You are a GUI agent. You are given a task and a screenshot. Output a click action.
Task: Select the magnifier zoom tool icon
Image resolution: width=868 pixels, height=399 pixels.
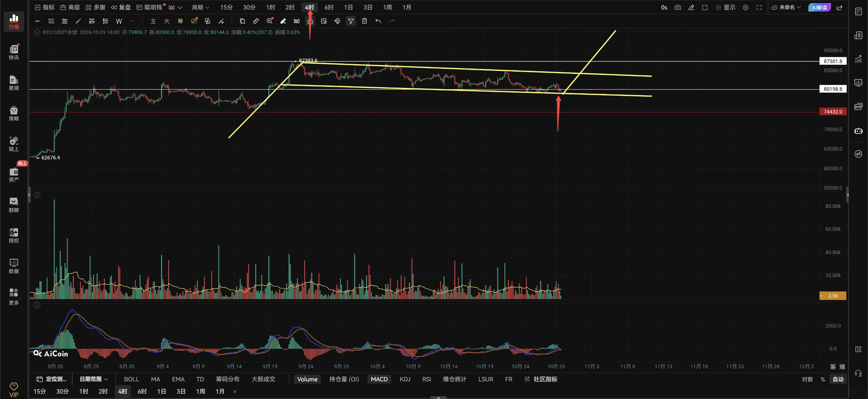(x=270, y=21)
